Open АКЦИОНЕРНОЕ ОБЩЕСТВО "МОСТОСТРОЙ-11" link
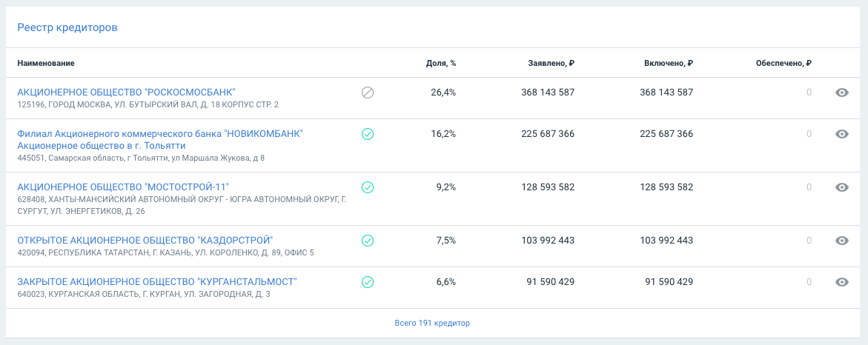This screenshot has width=868, height=345. (x=123, y=187)
